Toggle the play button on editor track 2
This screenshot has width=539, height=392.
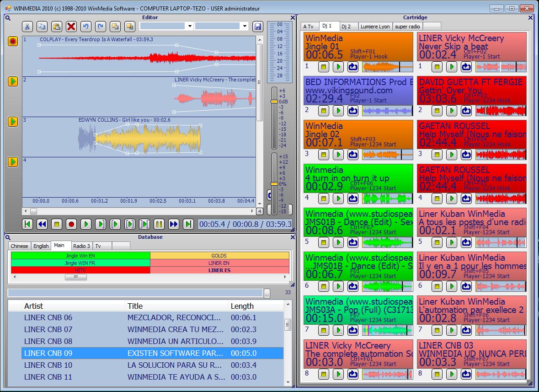click(x=13, y=81)
